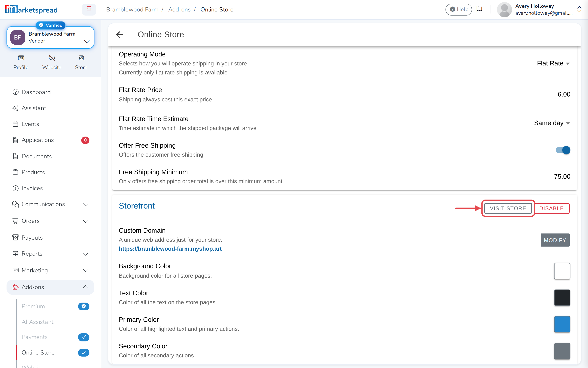Click the Payments add-on check badge
The width and height of the screenshot is (588, 368).
(84, 337)
